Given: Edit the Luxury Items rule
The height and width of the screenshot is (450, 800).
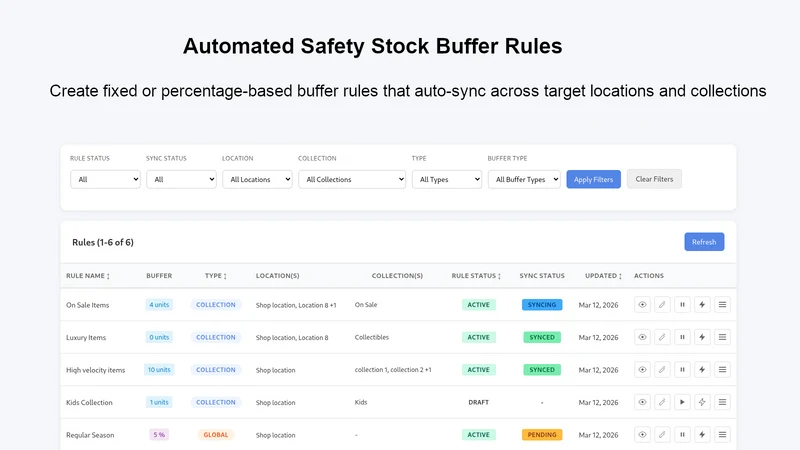Looking at the screenshot, I should pos(662,337).
